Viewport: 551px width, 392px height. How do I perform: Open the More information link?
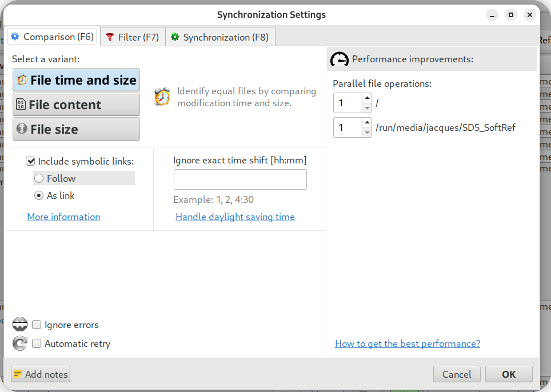coord(63,217)
